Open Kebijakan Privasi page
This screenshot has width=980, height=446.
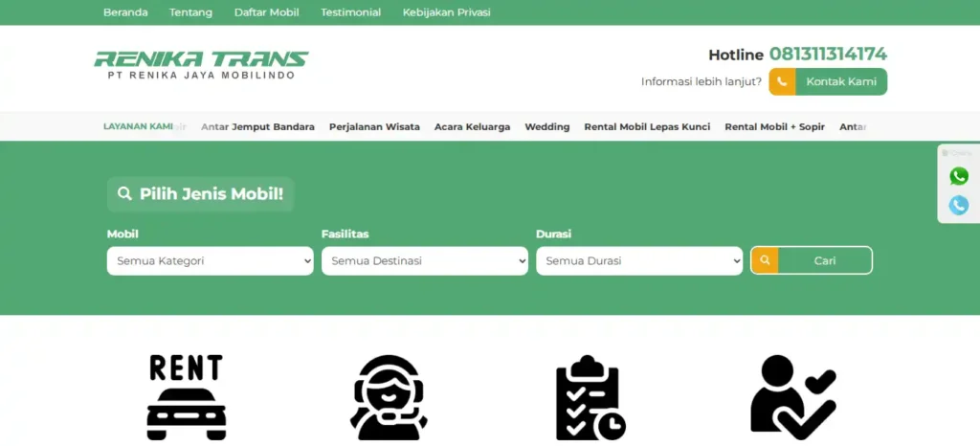447,12
